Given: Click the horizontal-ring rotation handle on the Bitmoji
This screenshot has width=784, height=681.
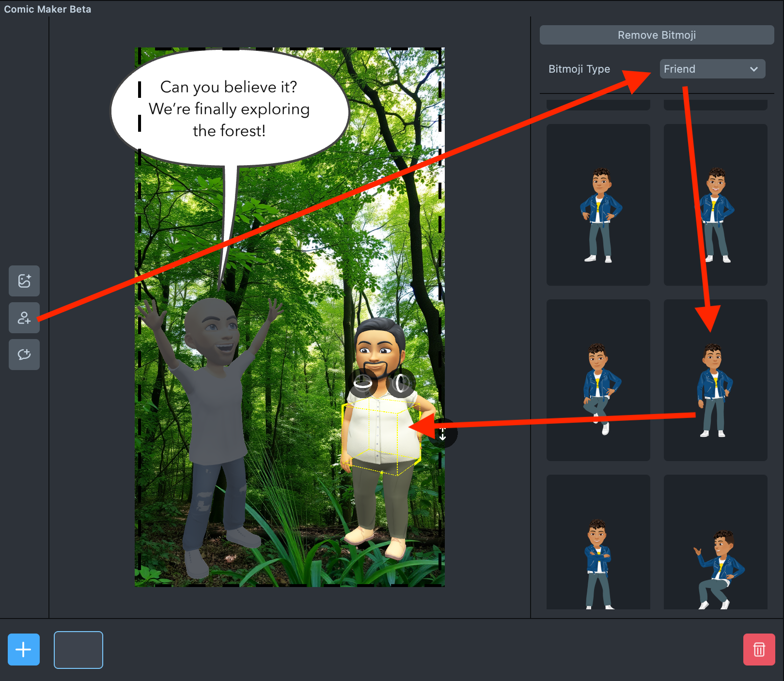Looking at the screenshot, I should (x=362, y=383).
